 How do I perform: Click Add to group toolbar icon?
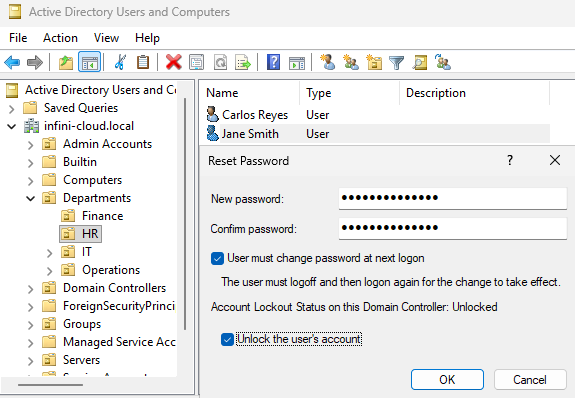tap(443, 62)
